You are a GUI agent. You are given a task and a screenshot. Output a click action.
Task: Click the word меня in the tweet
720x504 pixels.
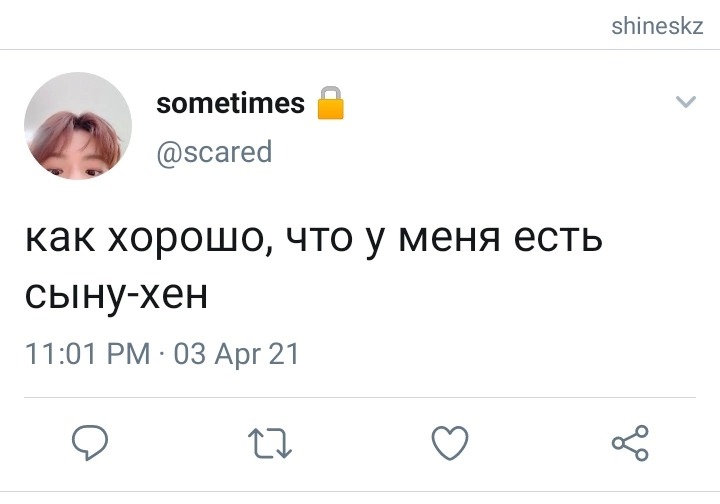449,239
